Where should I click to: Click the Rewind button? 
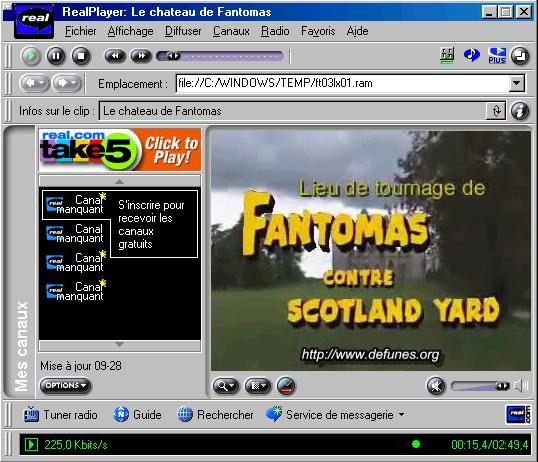[x=115, y=56]
